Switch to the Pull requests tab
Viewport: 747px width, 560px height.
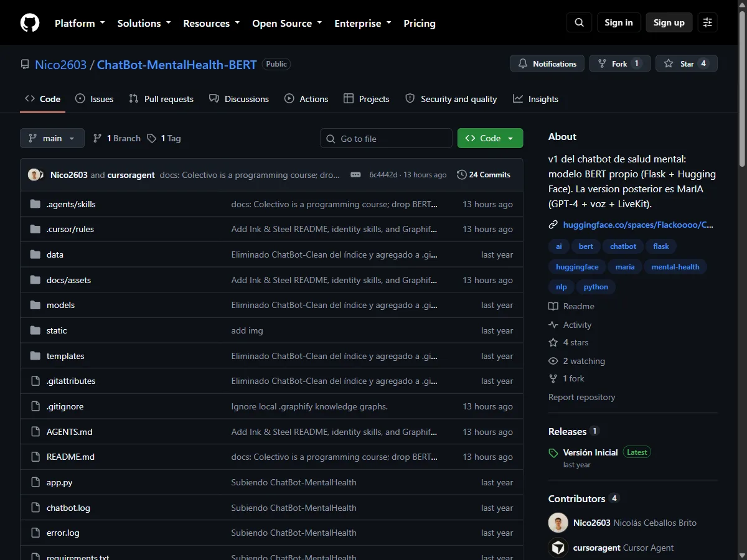(x=161, y=99)
